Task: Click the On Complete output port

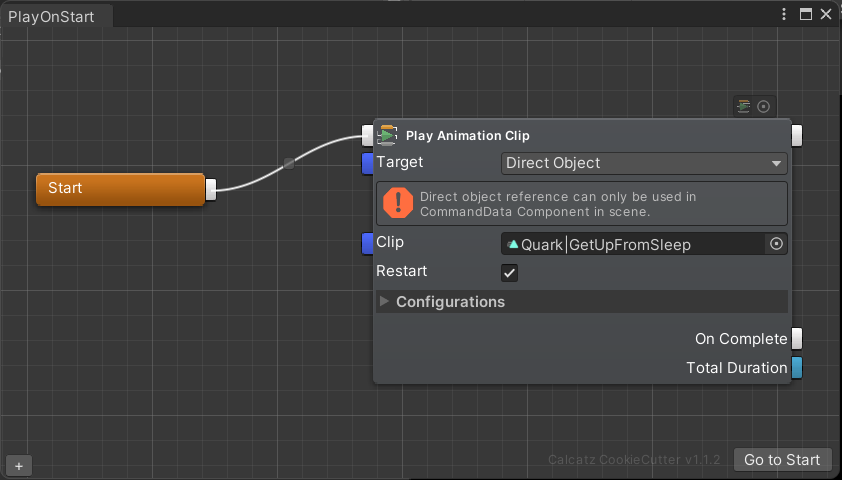Action: 797,339
